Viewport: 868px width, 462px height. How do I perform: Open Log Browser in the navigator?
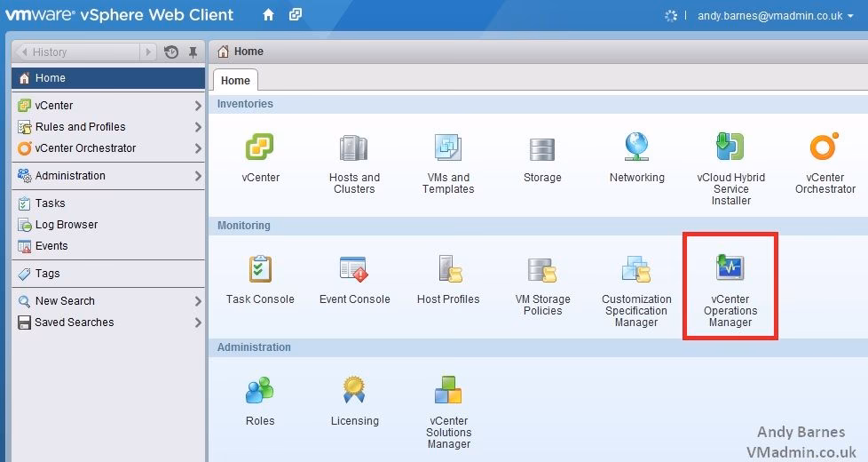click(x=108, y=225)
